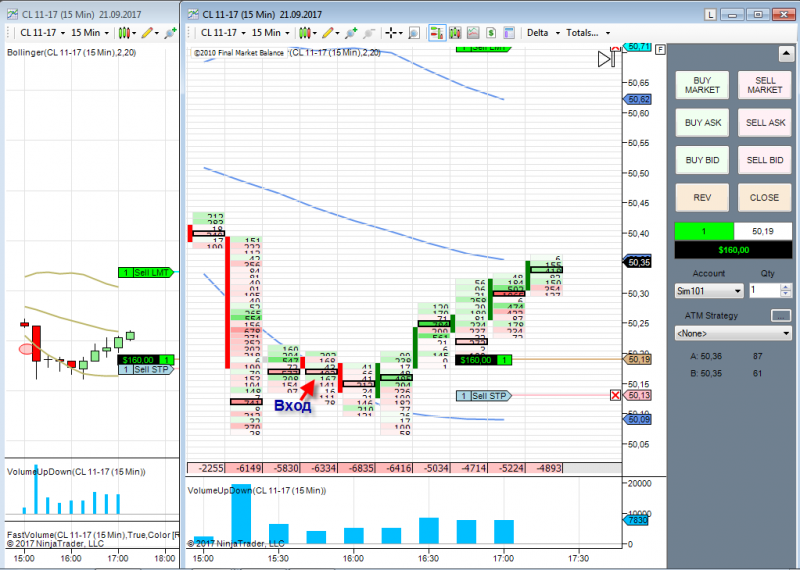The height and width of the screenshot is (570, 800).
Task: Click the SELL ASK button
Action: tap(765, 122)
